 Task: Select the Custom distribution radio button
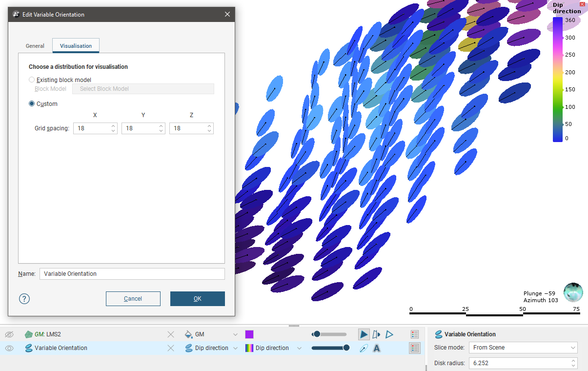(32, 103)
